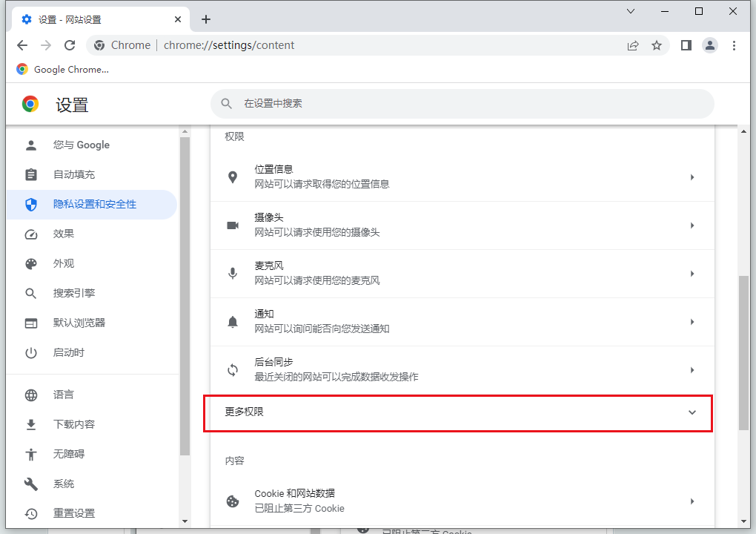Go back with the back arrow
The width and height of the screenshot is (756, 534).
point(22,45)
